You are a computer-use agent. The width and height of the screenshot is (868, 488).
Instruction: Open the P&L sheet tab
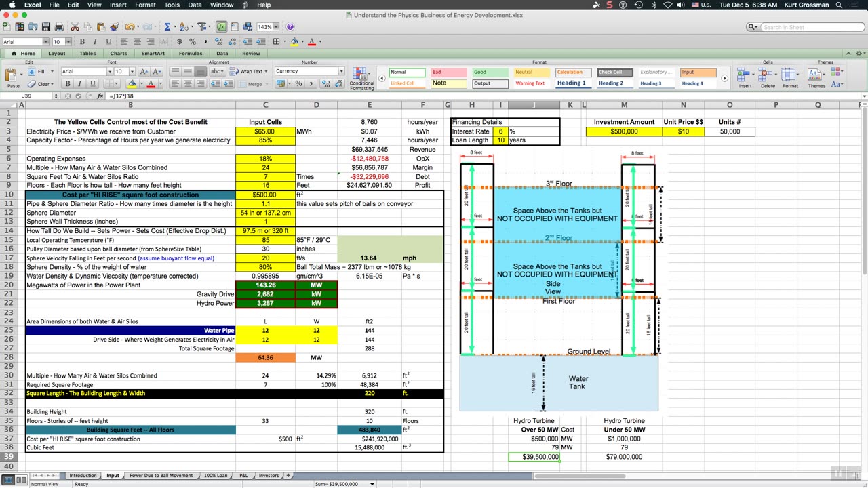tap(243, 475)
